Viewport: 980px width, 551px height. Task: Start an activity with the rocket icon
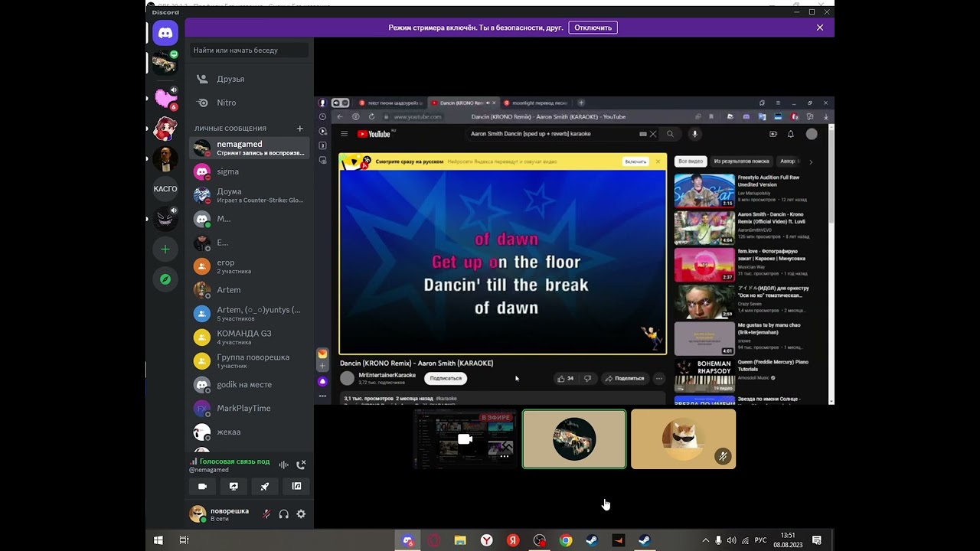click(265, 486)
